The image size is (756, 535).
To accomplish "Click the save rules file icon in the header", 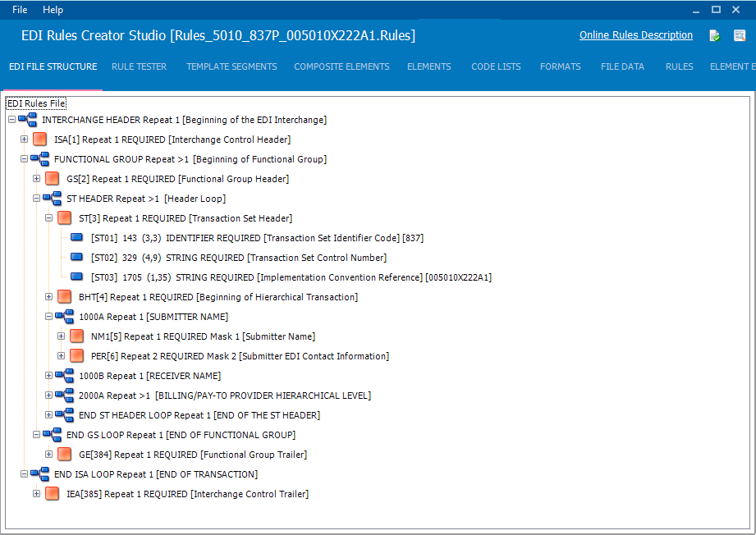I will (x=714, y=35).
